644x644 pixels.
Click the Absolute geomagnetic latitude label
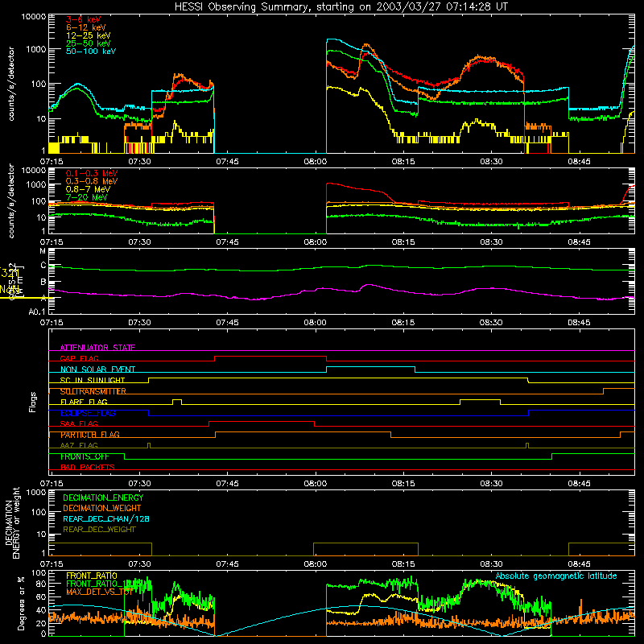click(556, 576)
